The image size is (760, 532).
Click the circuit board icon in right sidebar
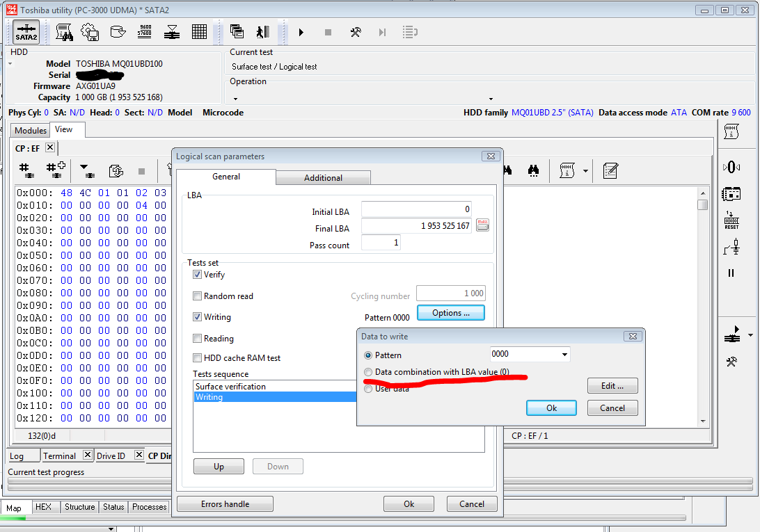[731, 194]
